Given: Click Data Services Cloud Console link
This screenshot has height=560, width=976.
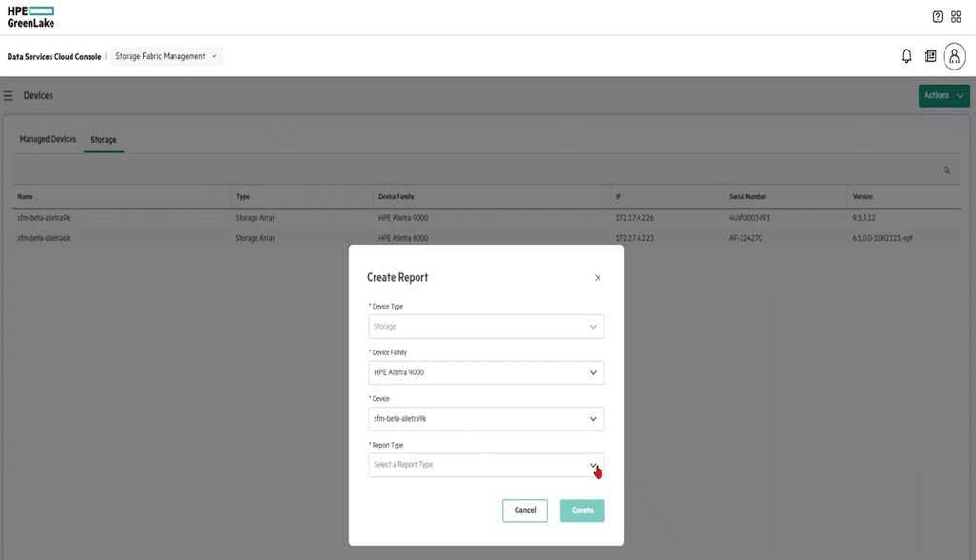Looking at the screenshot, I should click(54, 56).
